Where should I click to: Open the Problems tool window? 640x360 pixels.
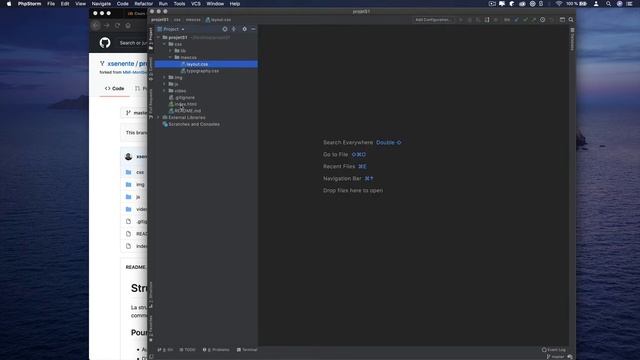[x=216, y=350]
